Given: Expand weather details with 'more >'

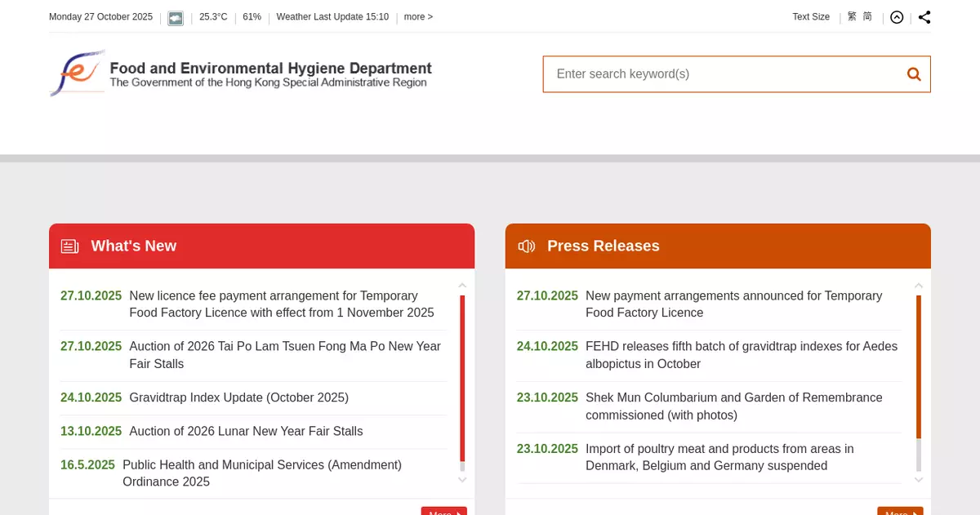Looking at the screenshot, I should pyautogui.click(x=418, y=17).
